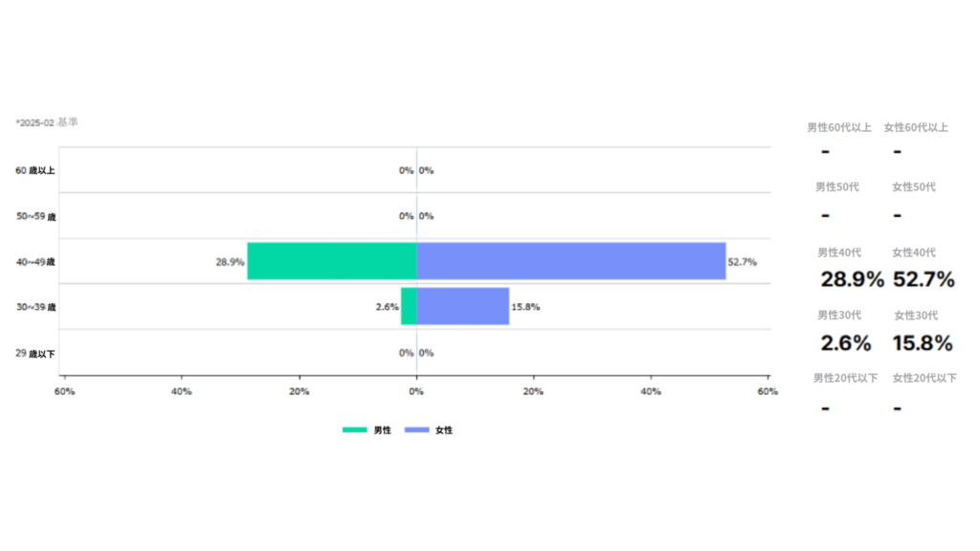This screenshot has height=551, width=980.
Task: Click the 女性50代 stat label
Action: pyautogui.click(x=913, y=187)
